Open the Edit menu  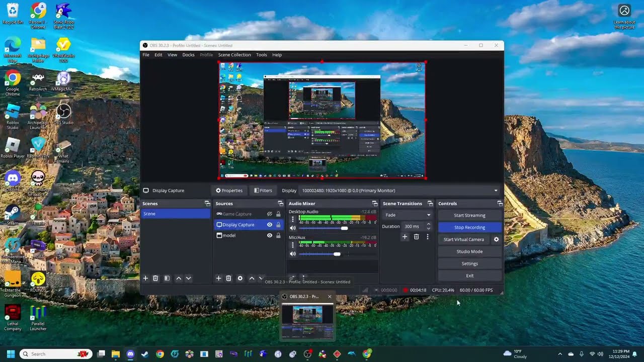(158, 55)
